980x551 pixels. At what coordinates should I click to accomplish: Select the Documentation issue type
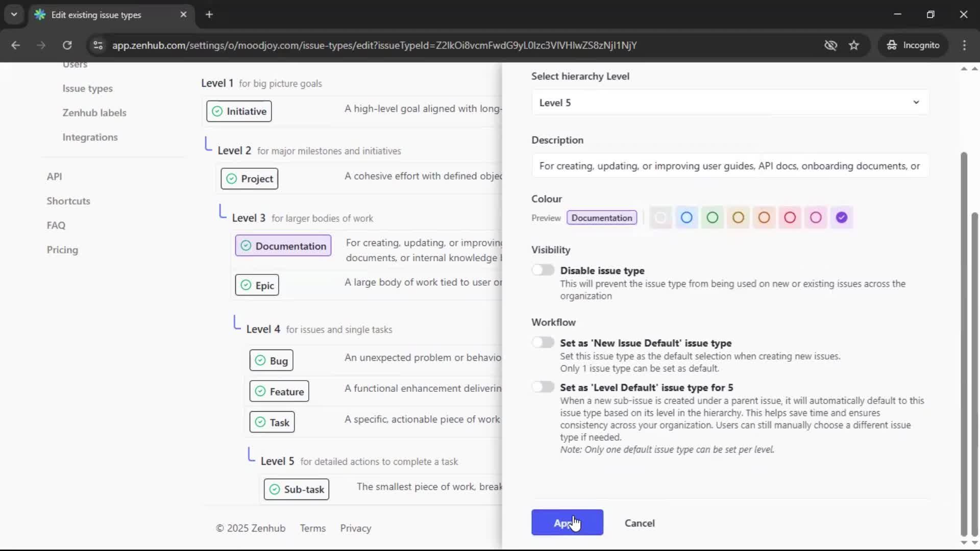tap(283, 245)
